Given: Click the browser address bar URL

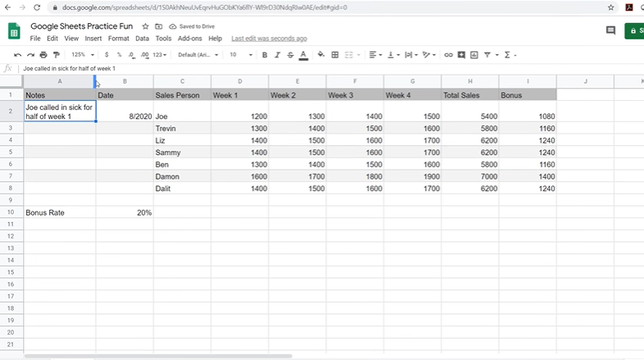Looking at the screenshot, I should [x=204, y=7].
